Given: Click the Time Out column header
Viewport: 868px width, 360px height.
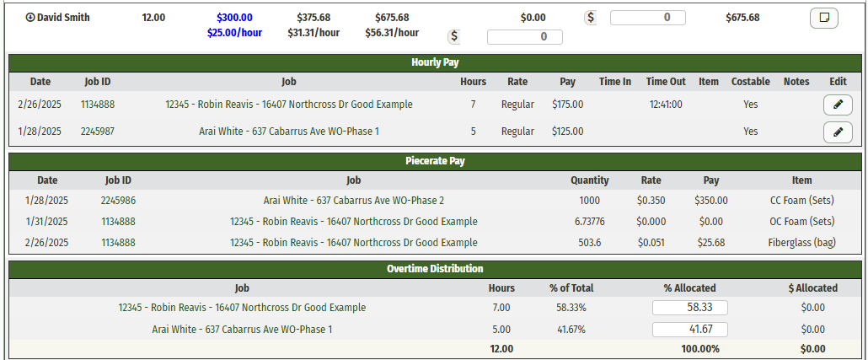Looking at the screenshot, I should point(666,82).
